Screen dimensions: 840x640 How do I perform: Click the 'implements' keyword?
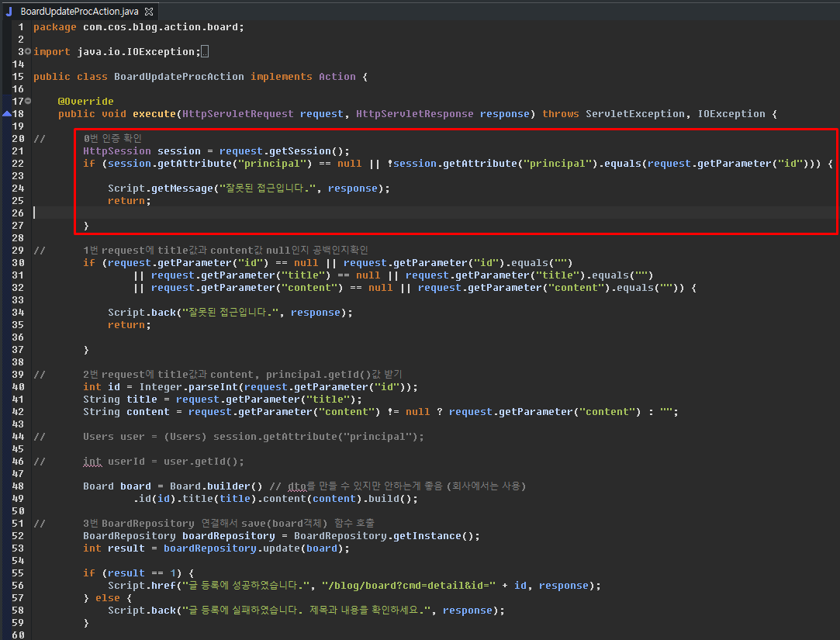(x=282, y=77)
